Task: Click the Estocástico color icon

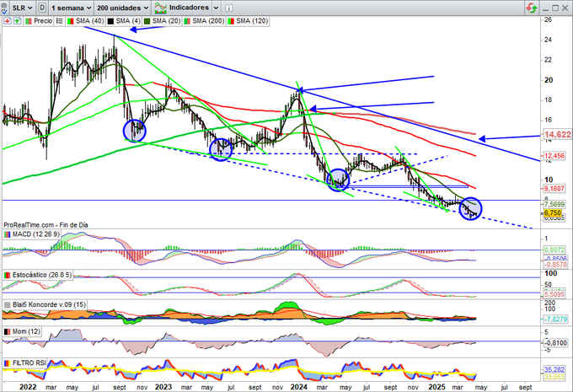Action: point(7,275)
